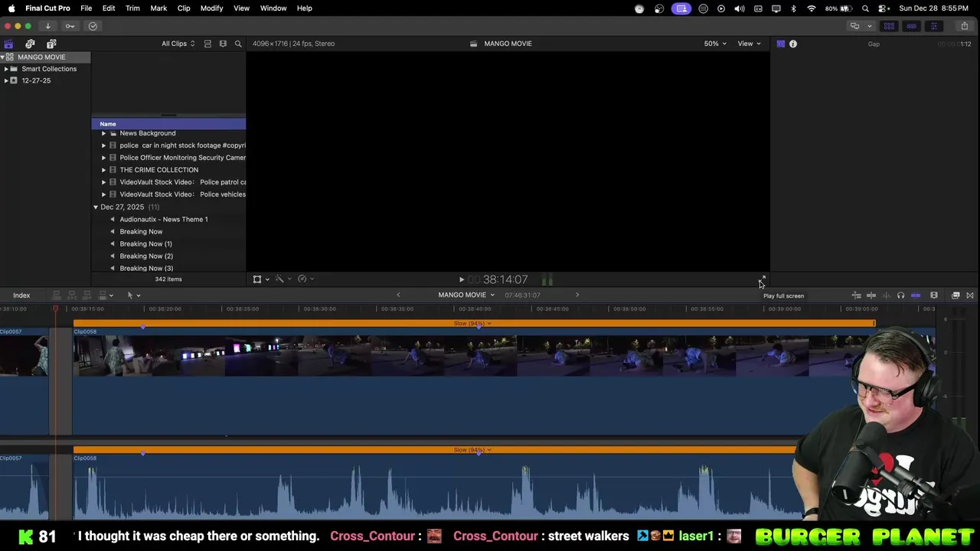
Task: Toggle the Browser panel visibility button
Action: pos(889,26)
